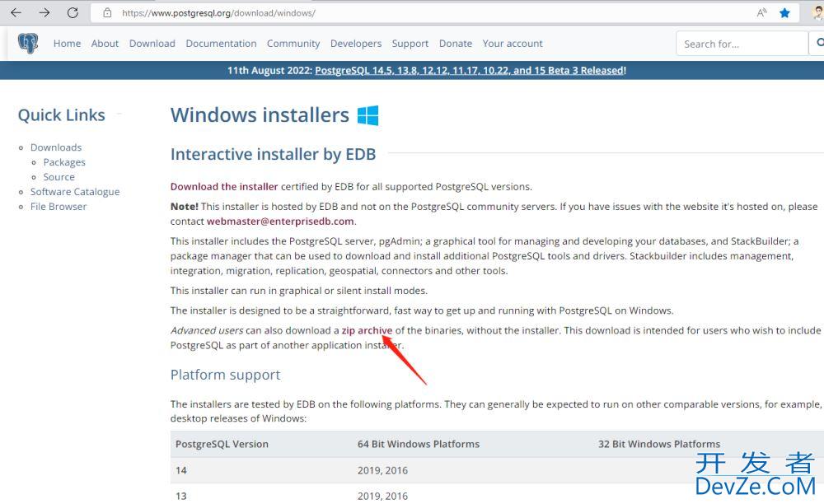This screenshot has height=504, width=824.
Task: Click the search magnifier button
Action: point(819,43)
